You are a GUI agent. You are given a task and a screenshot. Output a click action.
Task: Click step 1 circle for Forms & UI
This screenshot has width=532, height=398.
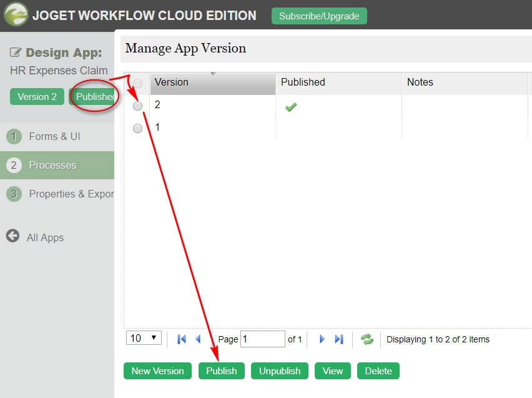tap(14, 136)
